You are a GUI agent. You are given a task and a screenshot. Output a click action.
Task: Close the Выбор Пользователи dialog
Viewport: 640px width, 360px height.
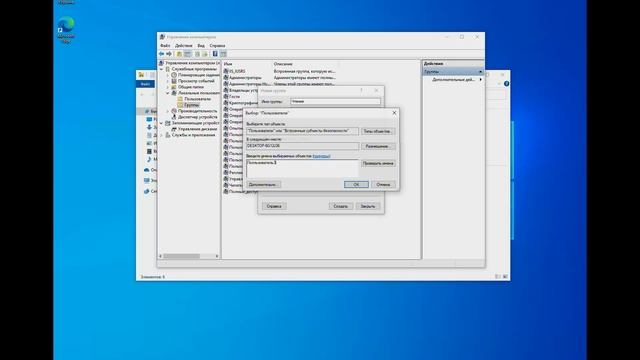point(394,113)
